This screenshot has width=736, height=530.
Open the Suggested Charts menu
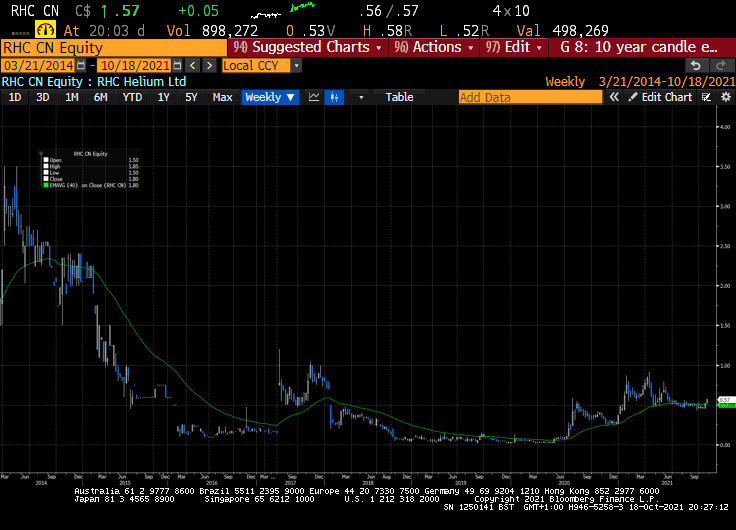pyautogui.click(x=300, y=47)
